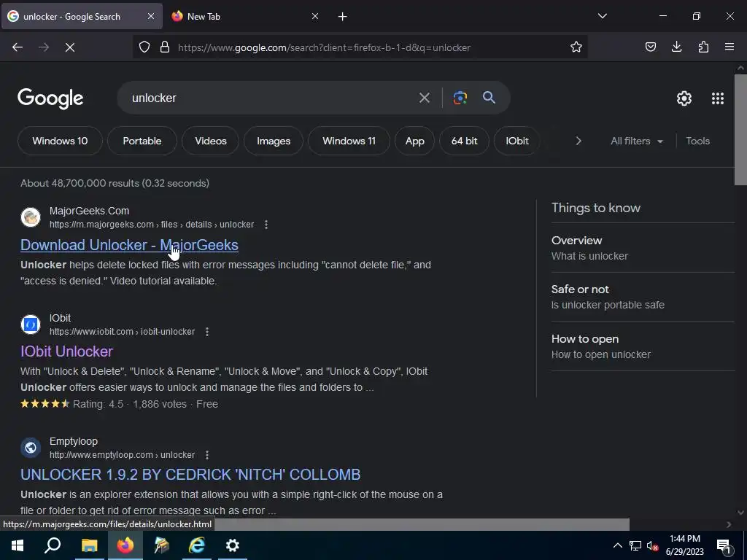Viewport: 747px width, 560px height.
Task: Clear the Google search box text
Action: pyautogui.click(x=424, y=98)
